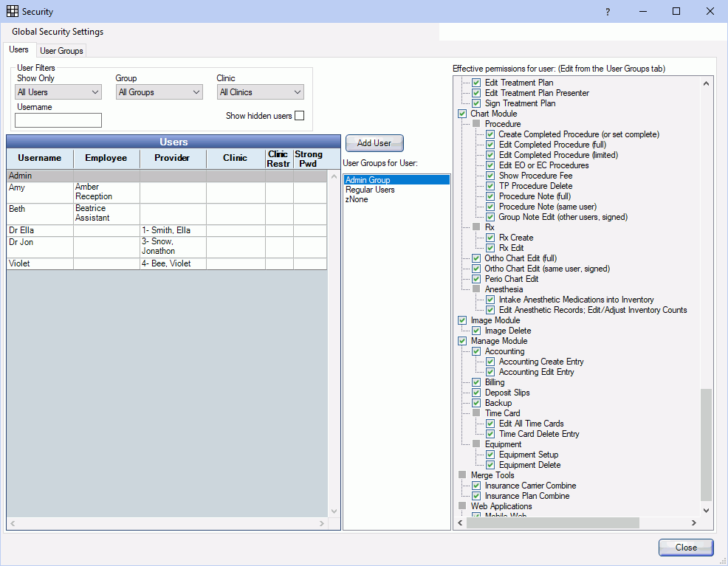Click the permissions tree scroll up arrow
This screenshot has width=728, height=566.
click(706, 83)
